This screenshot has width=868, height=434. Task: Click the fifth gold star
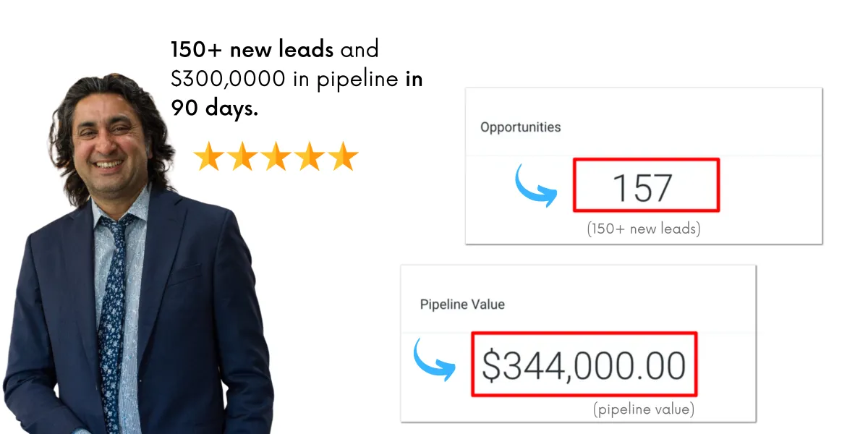pyautogui.click(x=344, y=157)
